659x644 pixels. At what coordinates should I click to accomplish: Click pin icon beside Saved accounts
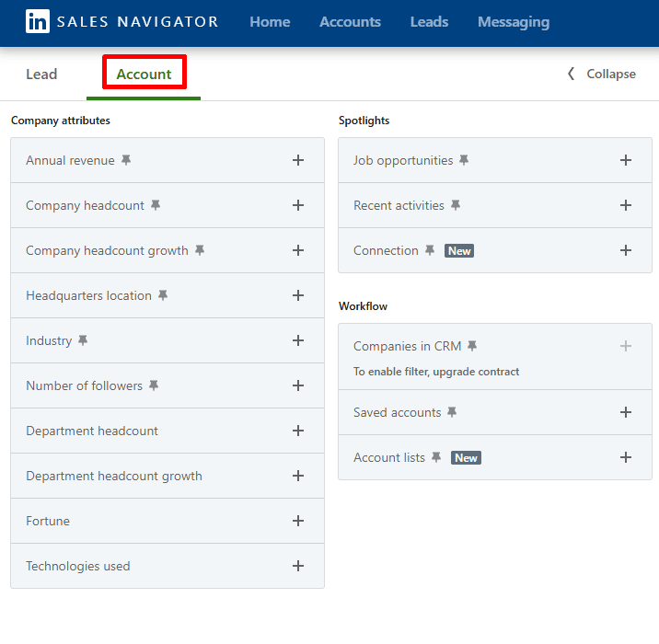click(452, 412)
